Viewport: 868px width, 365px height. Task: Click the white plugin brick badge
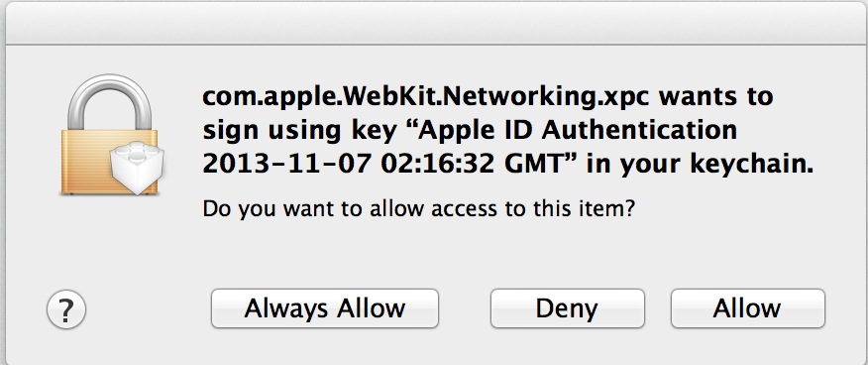[x=136, y=169]
